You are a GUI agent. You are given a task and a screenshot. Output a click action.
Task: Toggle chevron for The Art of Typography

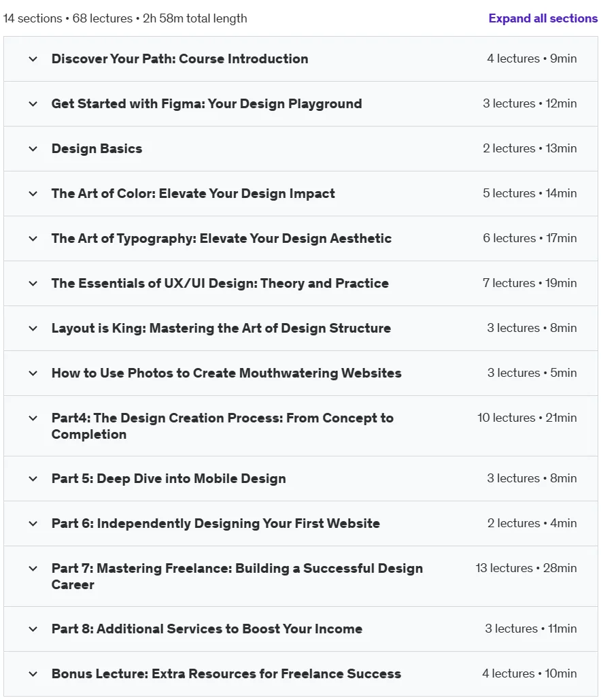coord(33,238)
